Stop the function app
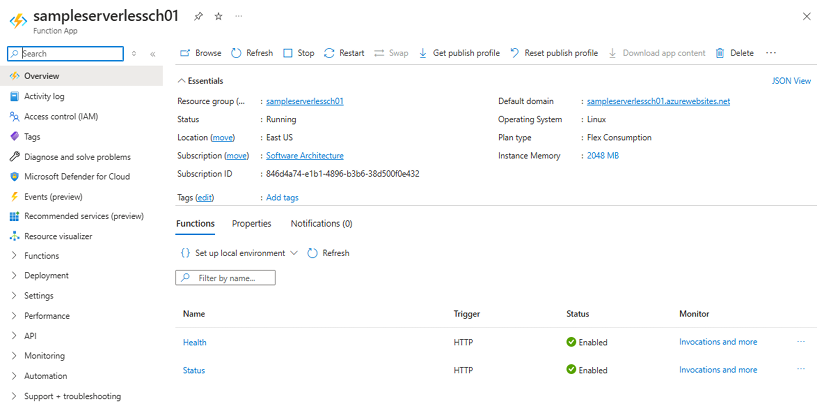 (299, 53)
